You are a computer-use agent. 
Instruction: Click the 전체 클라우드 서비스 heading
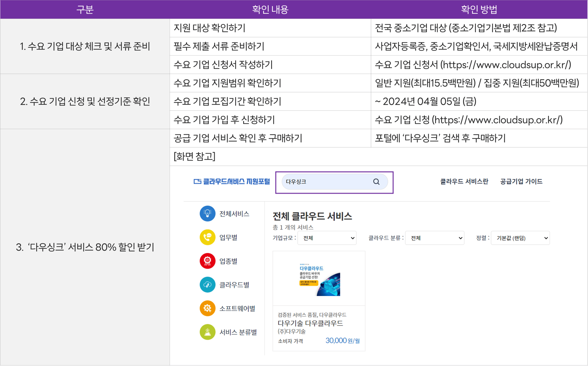[x=312, y=216]
